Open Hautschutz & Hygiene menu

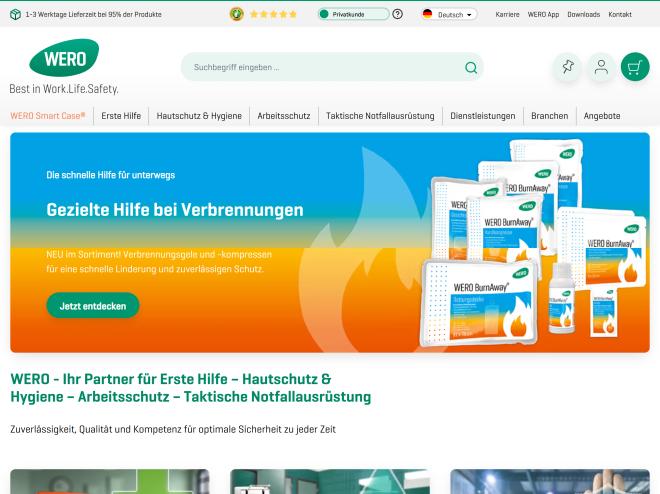[x=199, y=116]
